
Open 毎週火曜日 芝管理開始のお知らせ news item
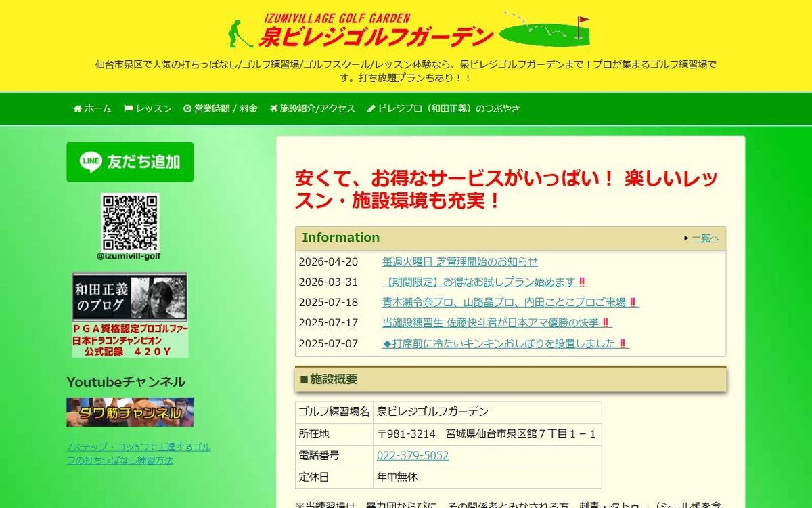(x=460, y=262)
